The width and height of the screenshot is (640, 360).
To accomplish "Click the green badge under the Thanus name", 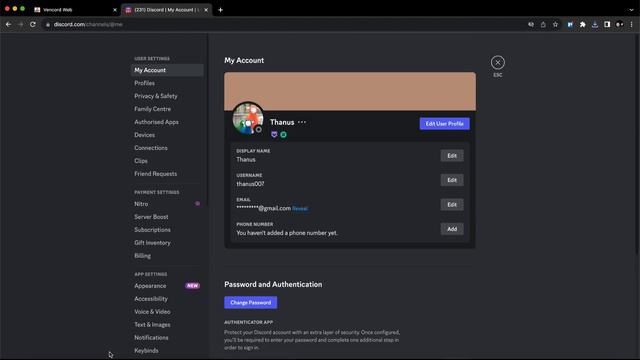I will click(x=283, y=134).
